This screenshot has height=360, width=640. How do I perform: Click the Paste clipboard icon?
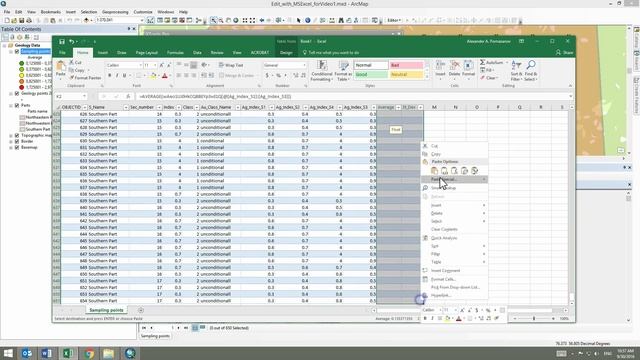pos(60,66)
